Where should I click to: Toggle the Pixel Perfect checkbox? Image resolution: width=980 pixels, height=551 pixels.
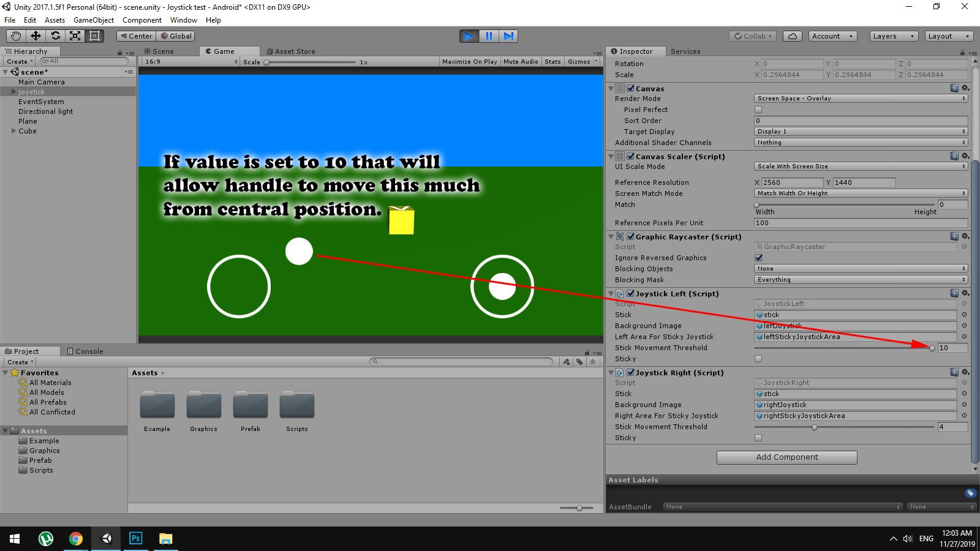tap(758, 110)
